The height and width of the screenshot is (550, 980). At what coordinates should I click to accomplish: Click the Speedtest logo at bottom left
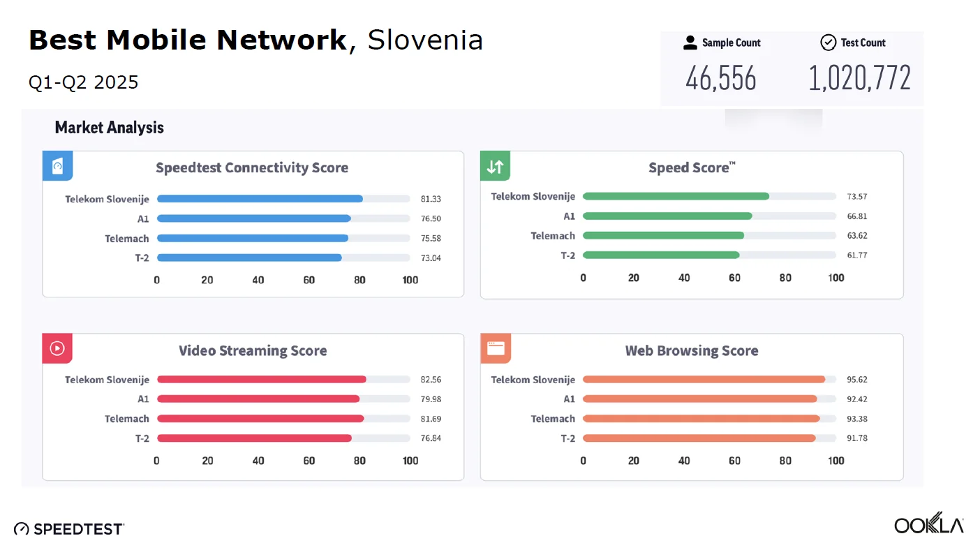[69, 528]
